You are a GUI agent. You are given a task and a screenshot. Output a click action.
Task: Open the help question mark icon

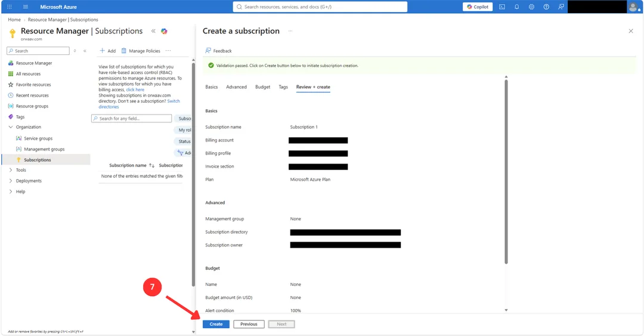546,7
